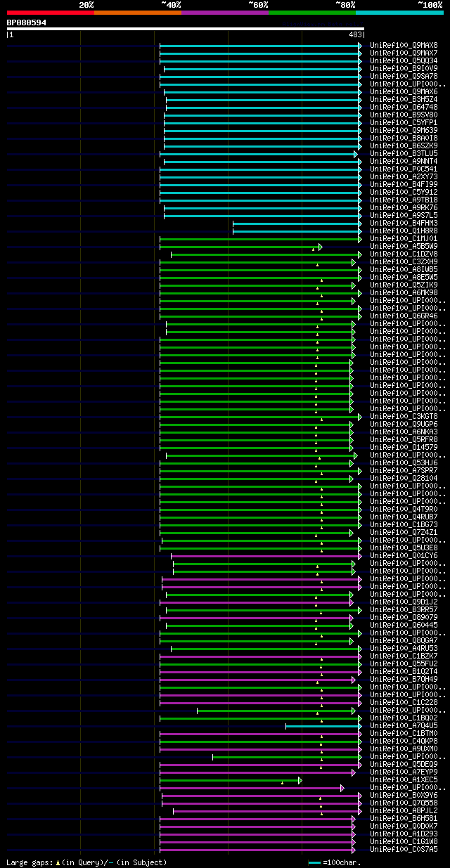Open hit UniRef100_O89079
450x868 pixels.
tap(405, 618)
